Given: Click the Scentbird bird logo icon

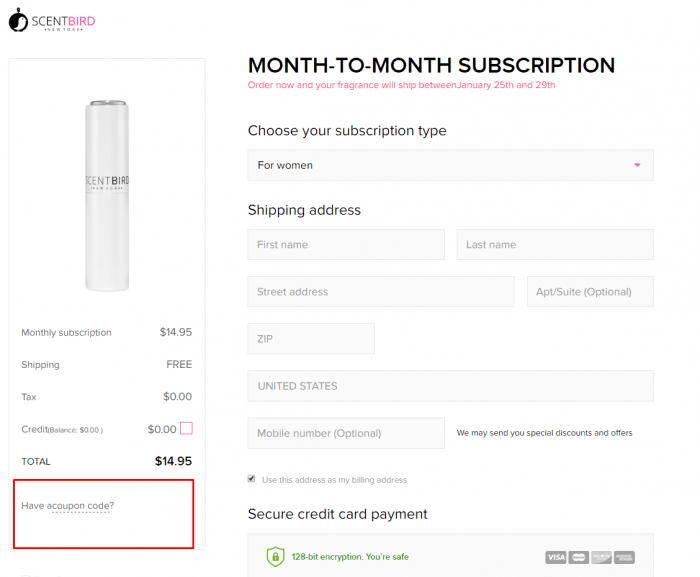Looking at the screenshot, I should 18,20.
